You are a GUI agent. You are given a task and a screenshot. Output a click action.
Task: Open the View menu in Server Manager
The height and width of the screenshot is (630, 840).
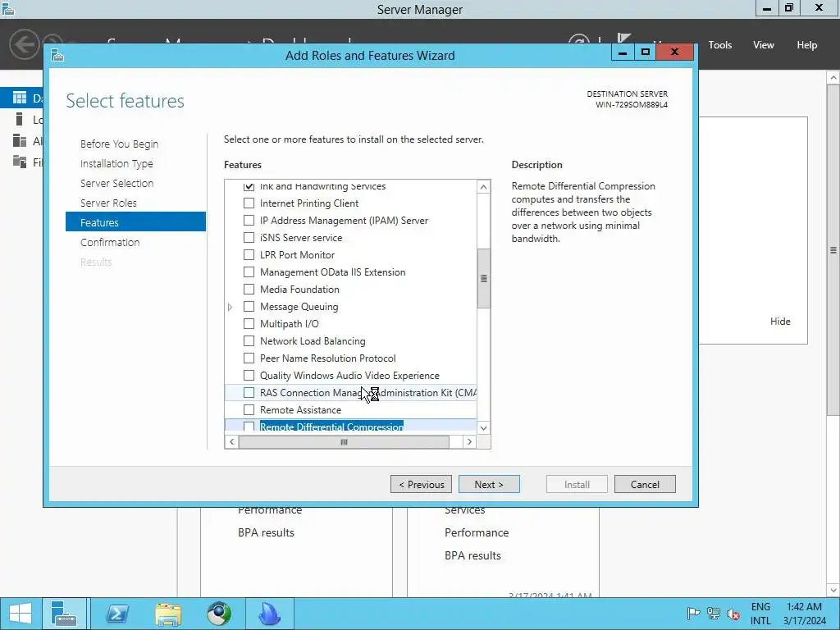click(763, 45)
